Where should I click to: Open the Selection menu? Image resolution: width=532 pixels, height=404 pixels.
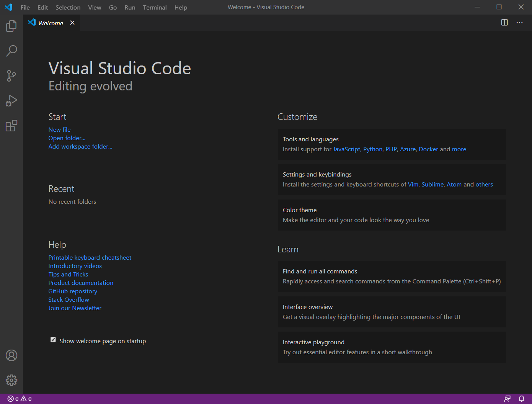(68, 7)
